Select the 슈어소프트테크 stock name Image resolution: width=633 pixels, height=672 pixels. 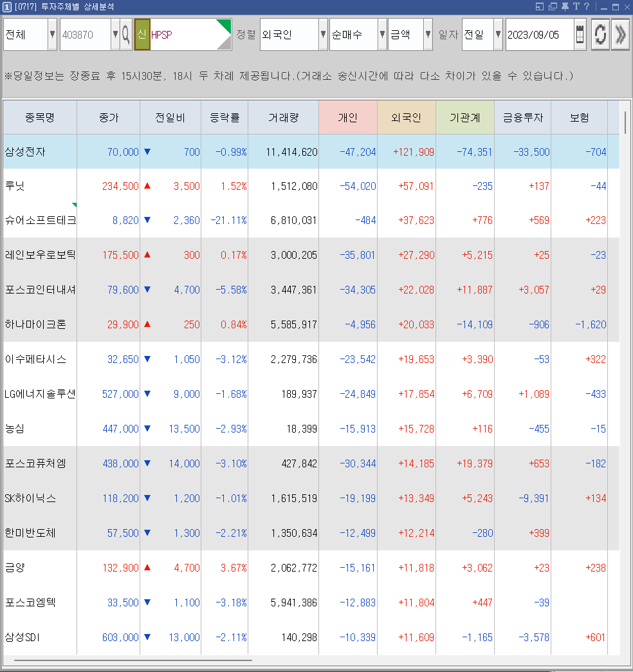[x=41, y=220]
